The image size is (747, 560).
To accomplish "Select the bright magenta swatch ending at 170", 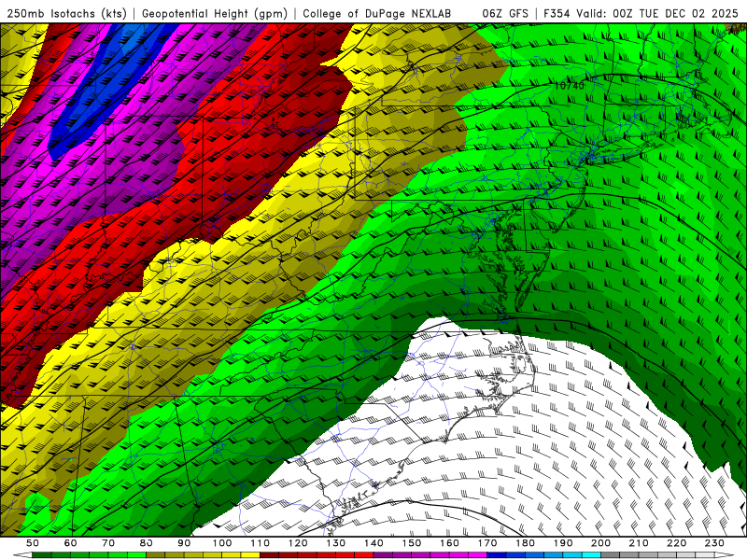I will click(478, 554).
